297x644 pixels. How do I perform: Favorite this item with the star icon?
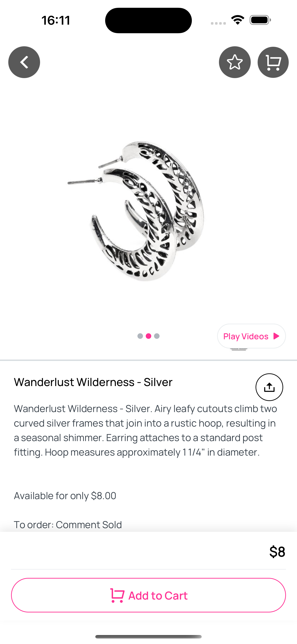235,62
